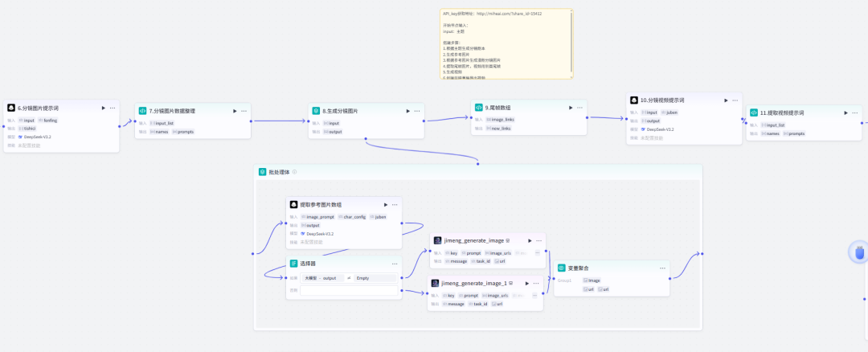Open more options for node 9.尾帧数组
868x352 pixels.
(580, 108)
